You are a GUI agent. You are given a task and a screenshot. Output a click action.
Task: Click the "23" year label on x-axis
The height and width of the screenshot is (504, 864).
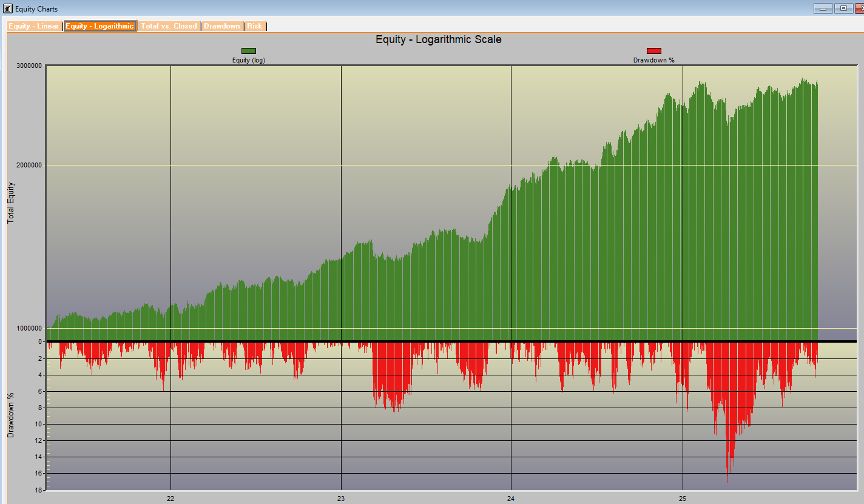tap(341, 499)
